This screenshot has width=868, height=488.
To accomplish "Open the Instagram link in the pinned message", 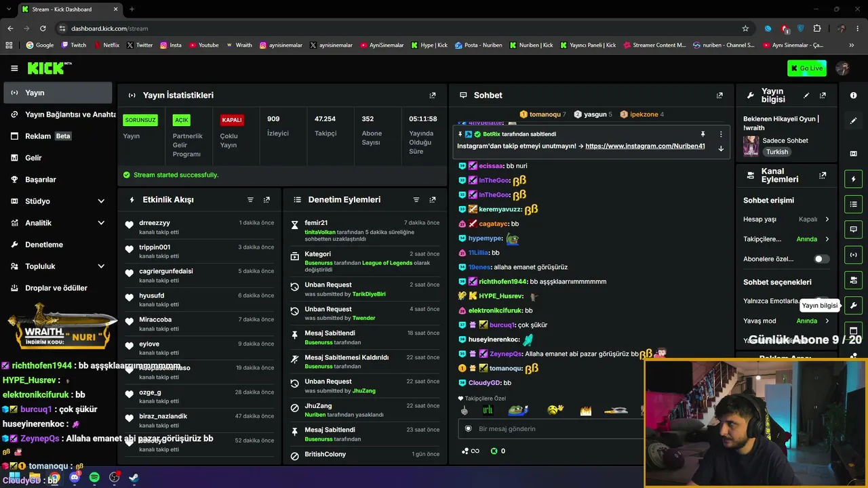I will [x=645, y=146].
